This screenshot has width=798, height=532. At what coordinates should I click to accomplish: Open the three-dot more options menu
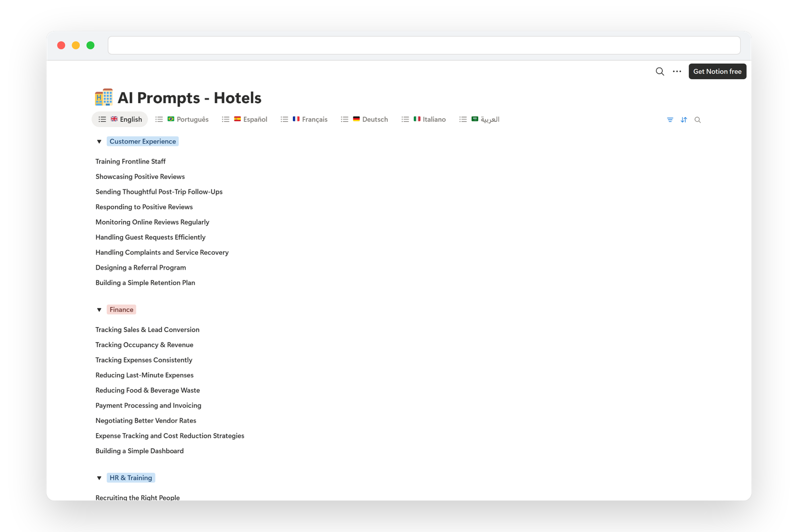(x=677, y=71)
